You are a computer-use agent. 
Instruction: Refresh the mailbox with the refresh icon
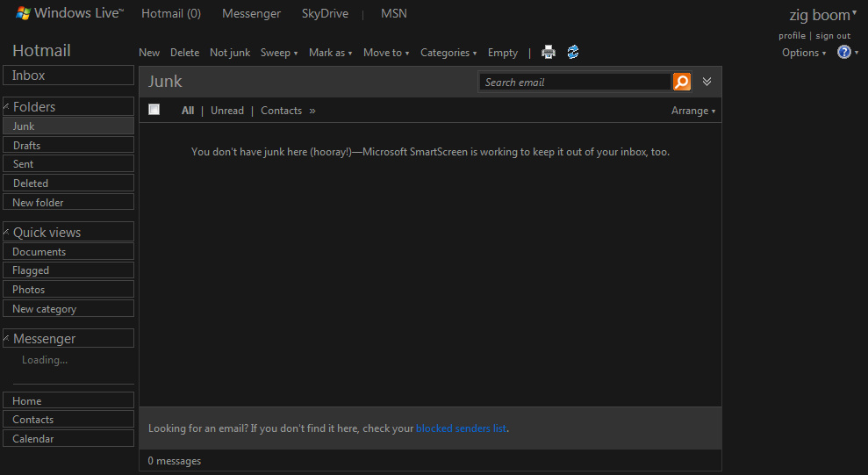pyautogui.click(x=573, y=52)
